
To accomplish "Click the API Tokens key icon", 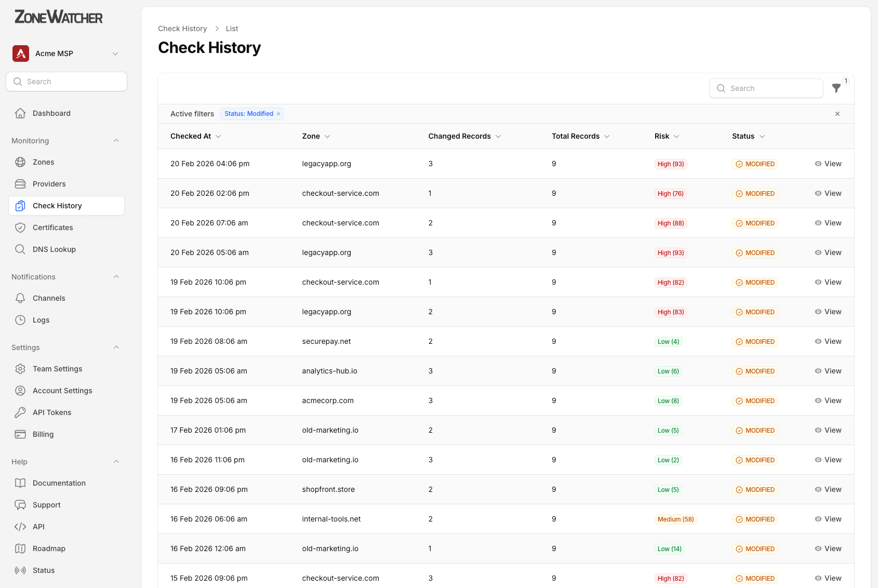I will click(x=20, y=412).
